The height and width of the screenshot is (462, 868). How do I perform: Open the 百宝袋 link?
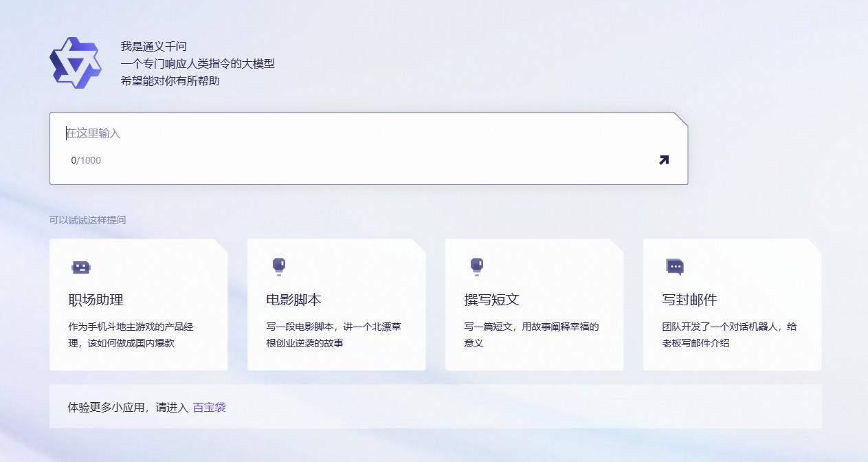coord(209,407)
